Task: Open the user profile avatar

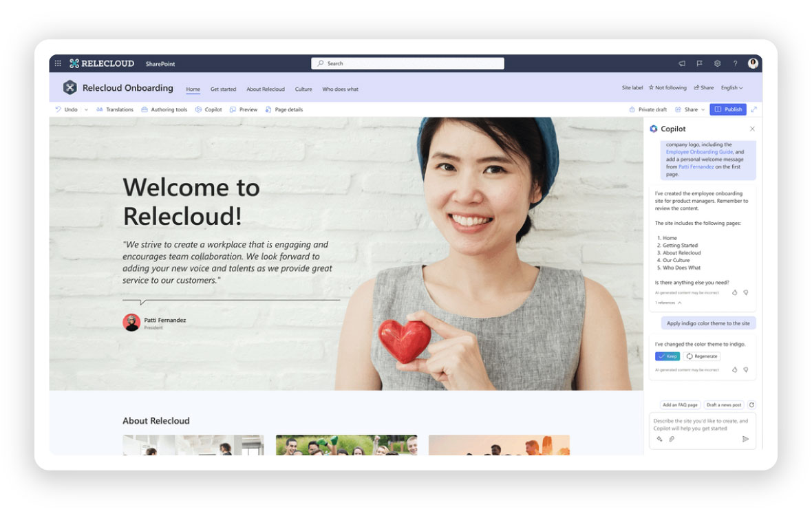Action: [x=753, y=63]
